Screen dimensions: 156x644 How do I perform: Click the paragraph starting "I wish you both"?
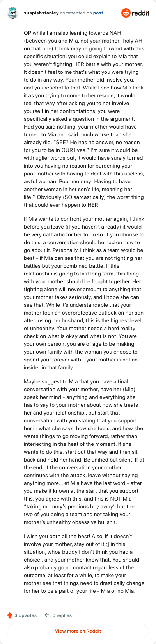[84, 563]
